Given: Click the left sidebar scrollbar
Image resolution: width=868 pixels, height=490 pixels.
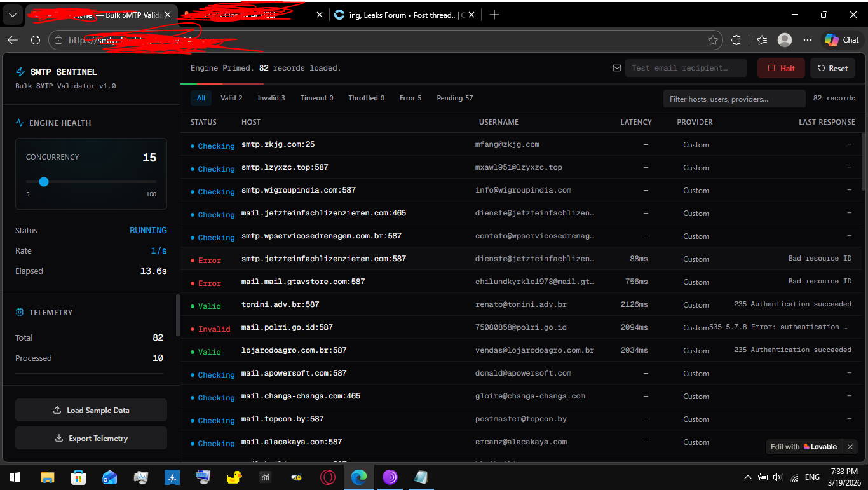Looking at the screenshot, I should point(178,314).
